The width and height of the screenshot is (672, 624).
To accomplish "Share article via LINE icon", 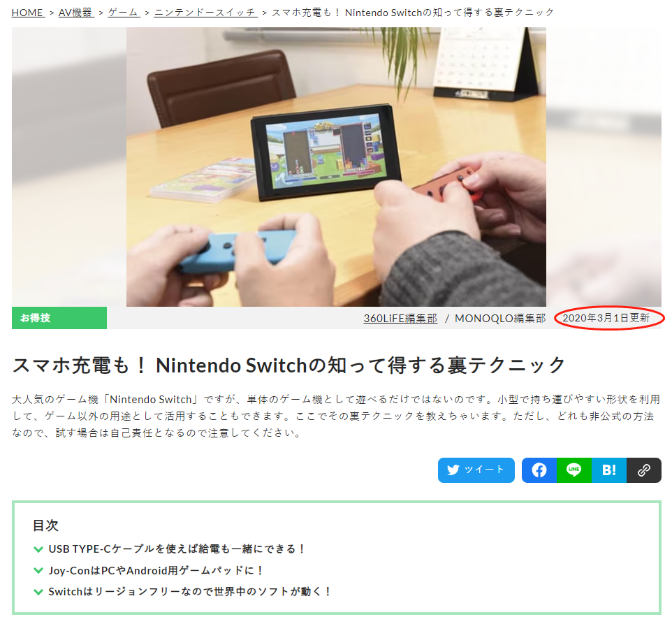I will pos(574,470).
